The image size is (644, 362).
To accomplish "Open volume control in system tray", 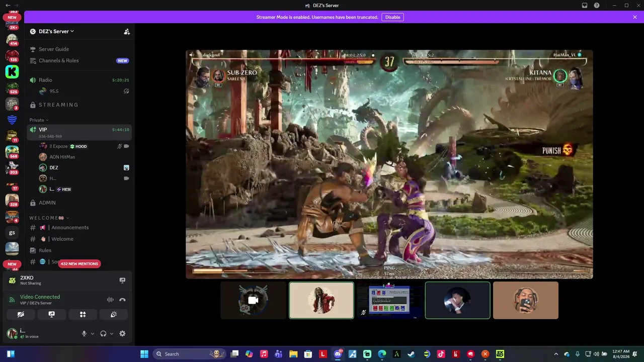I will coord(597,354).
